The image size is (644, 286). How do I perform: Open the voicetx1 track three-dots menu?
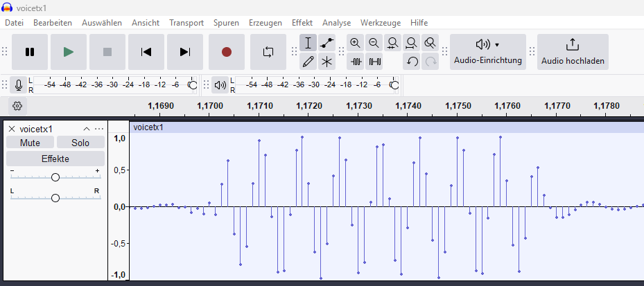(99, 129)
